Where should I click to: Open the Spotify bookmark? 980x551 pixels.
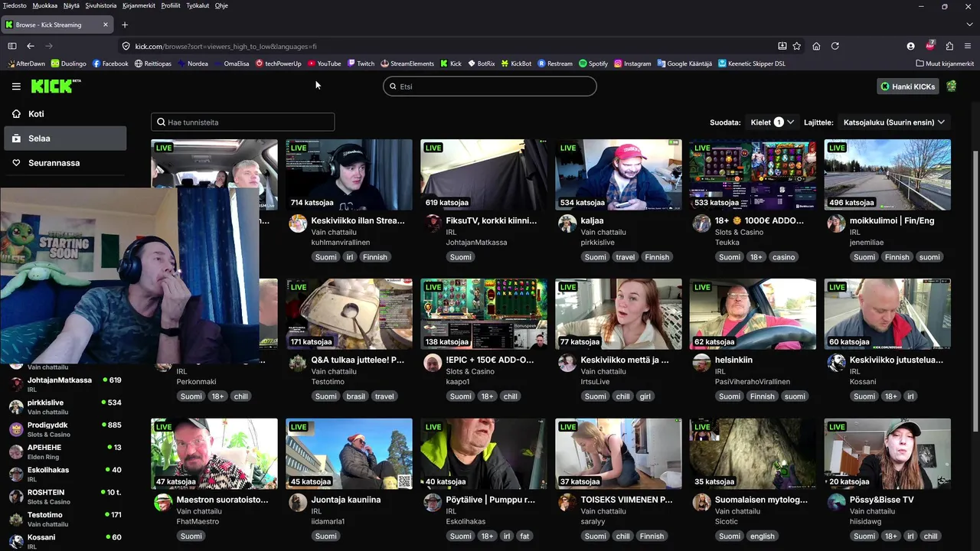593,64
